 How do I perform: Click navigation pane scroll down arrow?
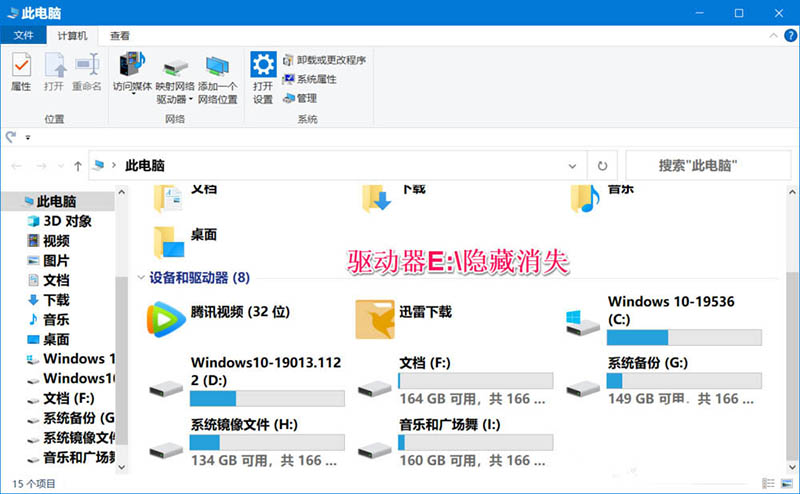pyautogui.click(x=121, y=466)
